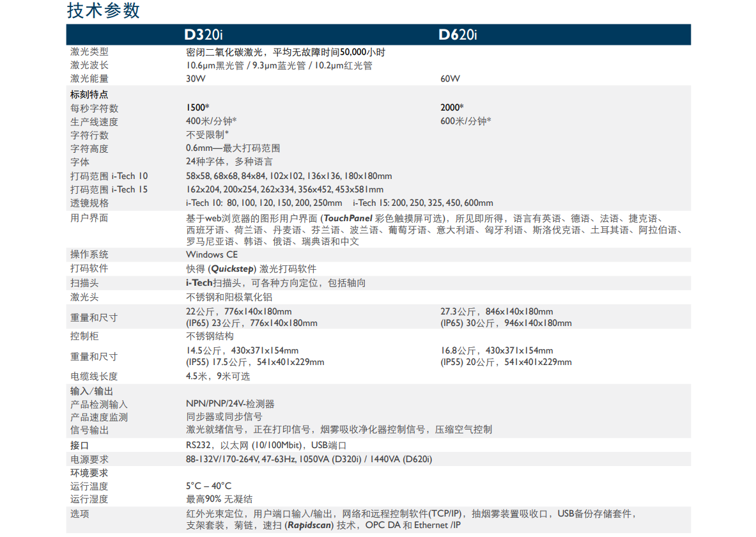Image resolution: width=756 pixels, height=537 pixels.
Task: Click the 技术参数 heading
Action: pos(103,10)
